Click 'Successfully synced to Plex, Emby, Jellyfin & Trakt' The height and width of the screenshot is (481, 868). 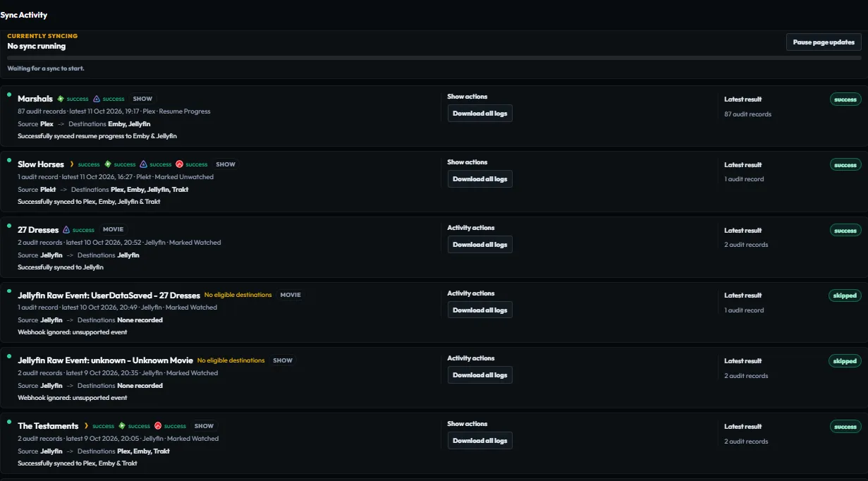[x=89, y=202]
